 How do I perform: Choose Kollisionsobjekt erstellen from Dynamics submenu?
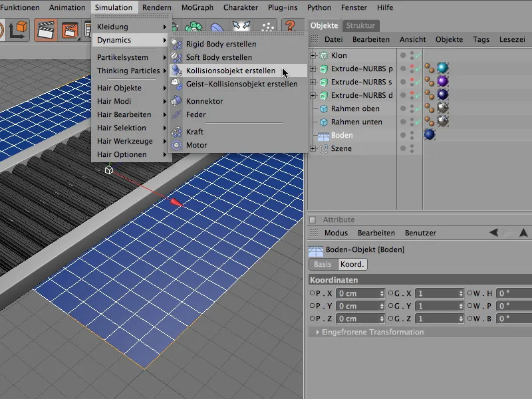click(230, 71)
